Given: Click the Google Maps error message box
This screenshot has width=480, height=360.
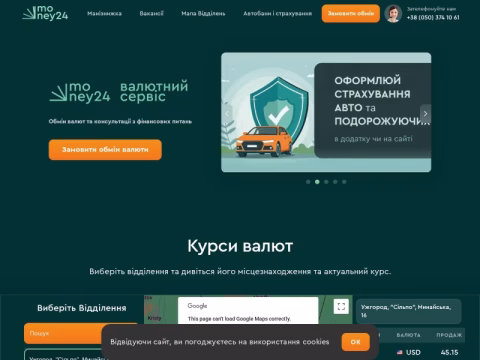Looking at the screenshot, I should pyautogui.click(x=248, y=311).
